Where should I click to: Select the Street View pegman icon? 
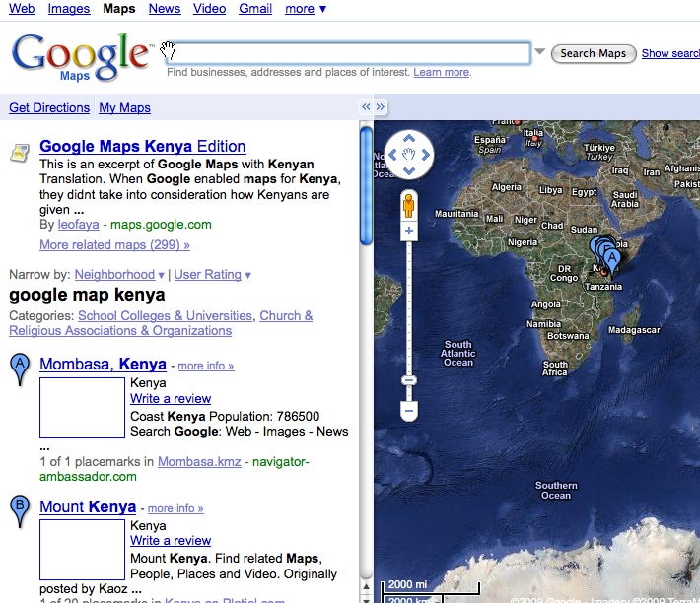click(x=408, y=206)
